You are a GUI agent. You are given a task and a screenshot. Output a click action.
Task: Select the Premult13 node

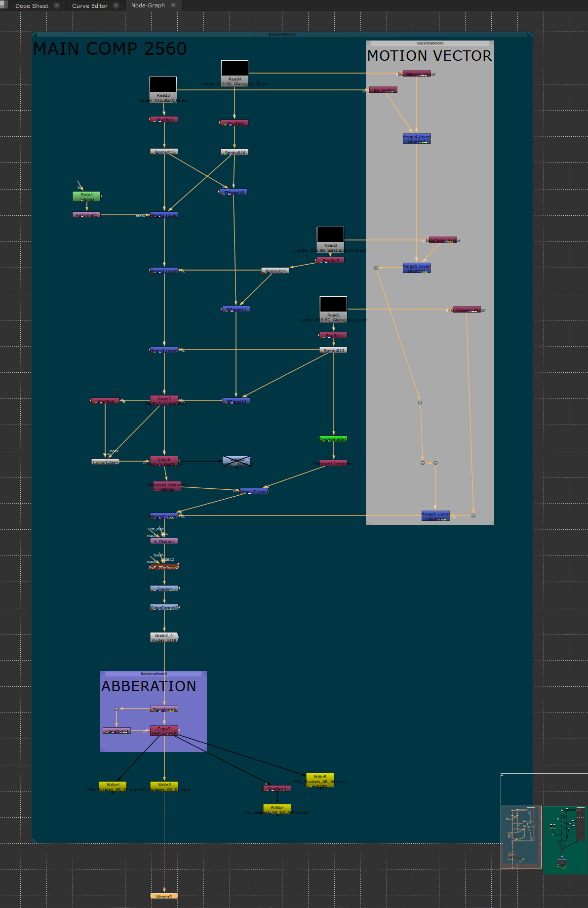click(x=333, y=350)
